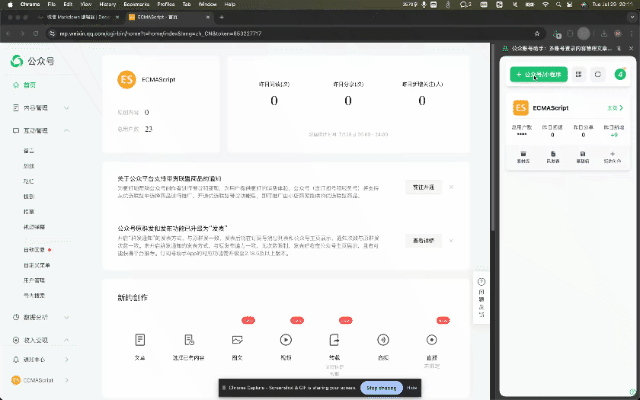Click the bell notification icon in sidebar
Image resolution: width=640 pixels, height=400 pixels.
[x=16, y=360]
